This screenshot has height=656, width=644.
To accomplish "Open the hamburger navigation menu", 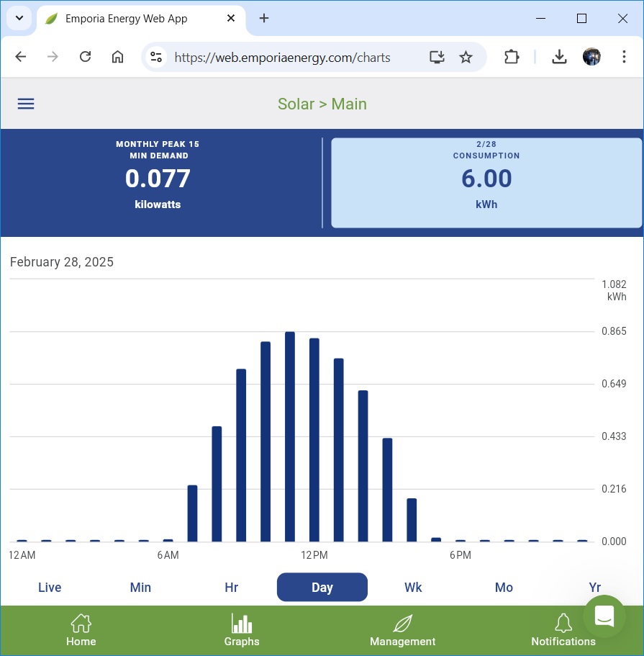I will pyautogui.click(x=26, y=104).
